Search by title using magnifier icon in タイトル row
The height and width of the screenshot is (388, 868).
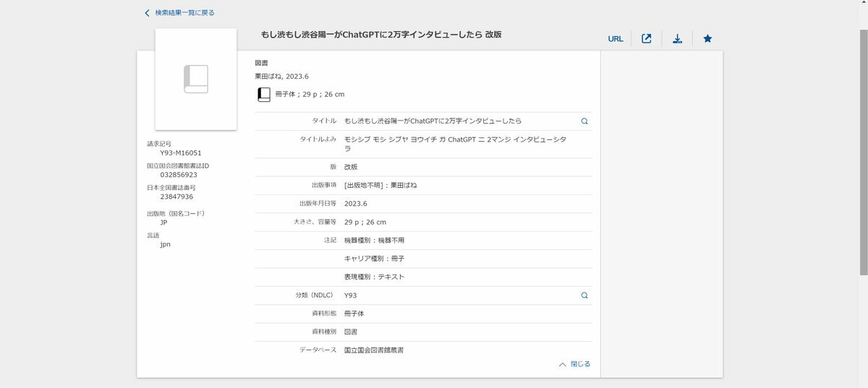click(584, 121)
